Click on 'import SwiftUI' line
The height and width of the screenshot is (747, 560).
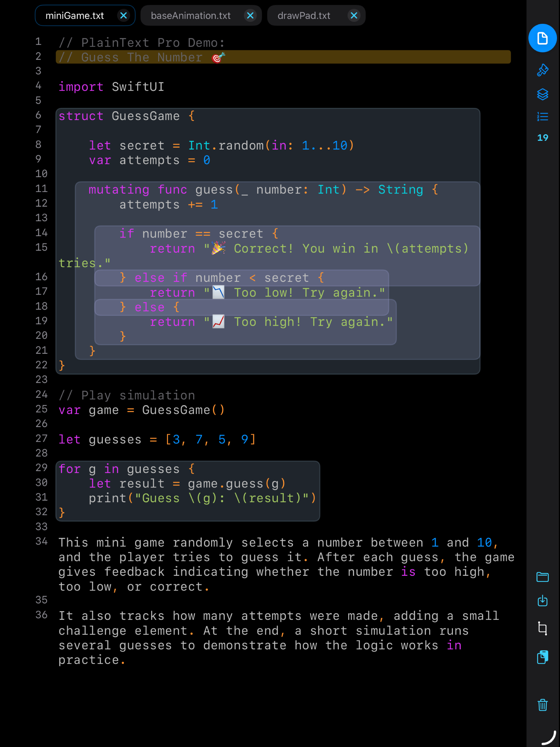111,87
